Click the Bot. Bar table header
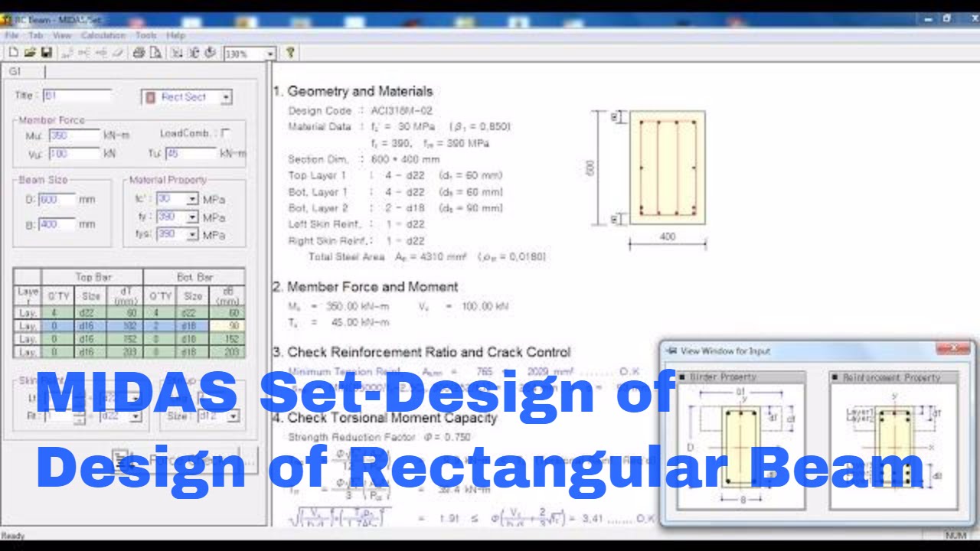Screen dimensions: 980x551 click(194, 277)
